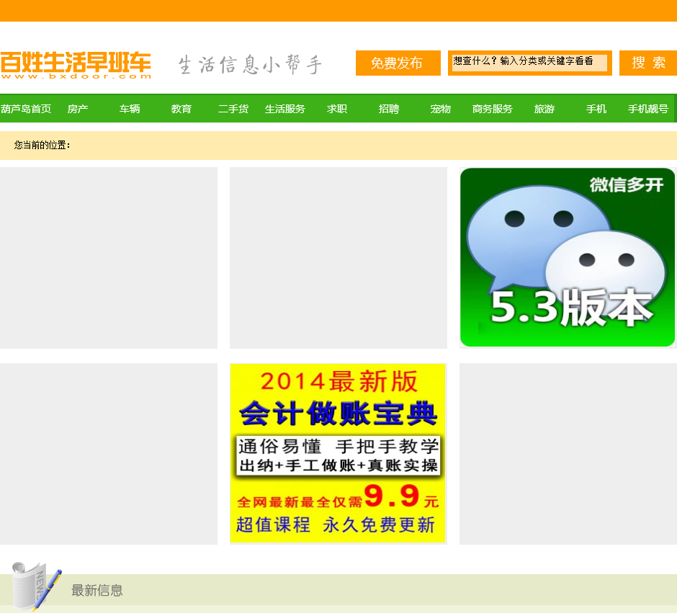677x616 pixels.
Task: Focus the search keyword input field
Action: (x=529, y=62)
